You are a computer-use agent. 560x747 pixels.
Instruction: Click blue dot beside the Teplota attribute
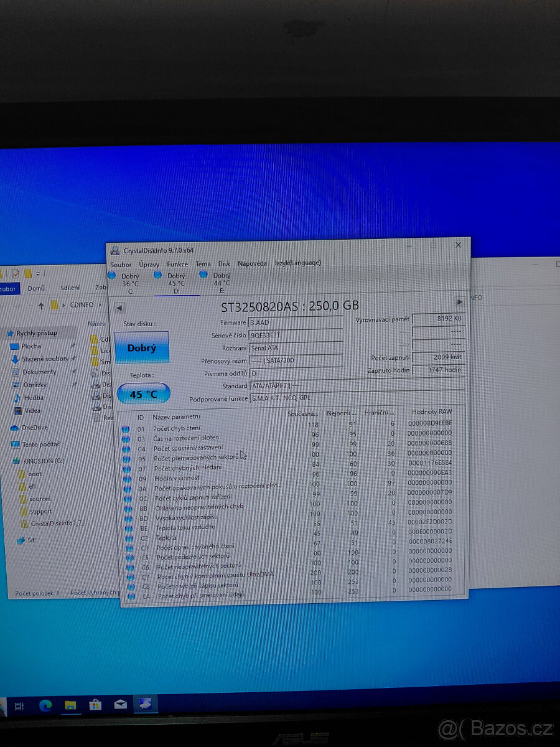128,538
